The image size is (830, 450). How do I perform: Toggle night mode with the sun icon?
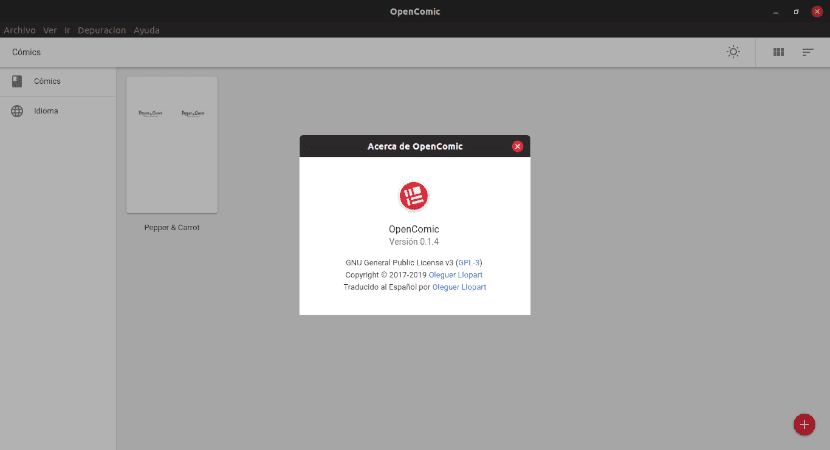[733, 52]
